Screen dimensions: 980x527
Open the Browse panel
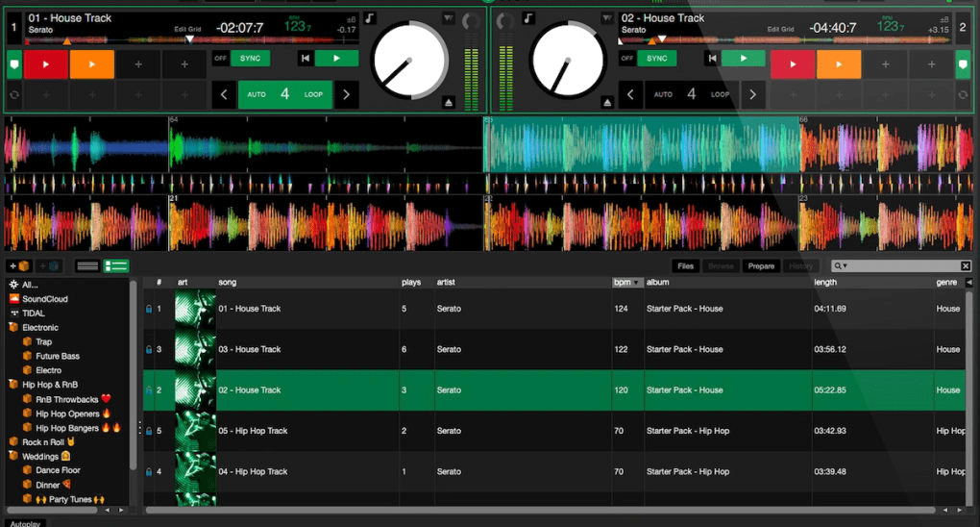pyautogui.click(x=721, y=266)
